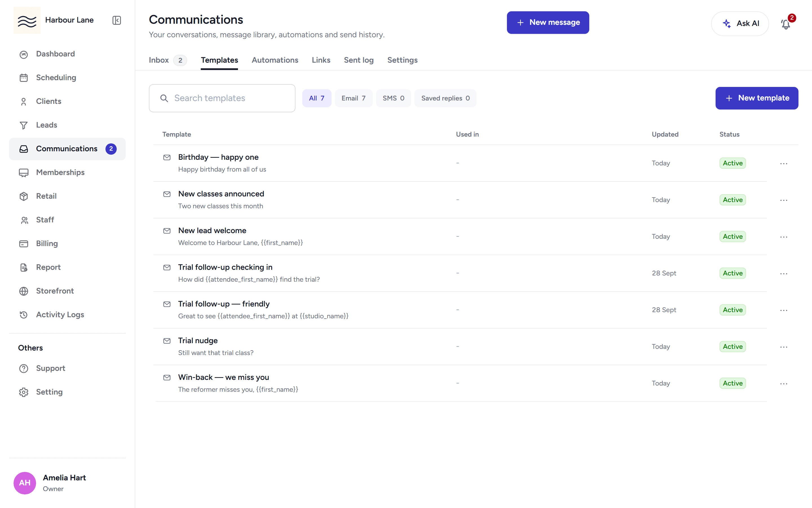Open Amelia Hart profile avatar
This screenshot has height=508, width=812.
point(25,483)
